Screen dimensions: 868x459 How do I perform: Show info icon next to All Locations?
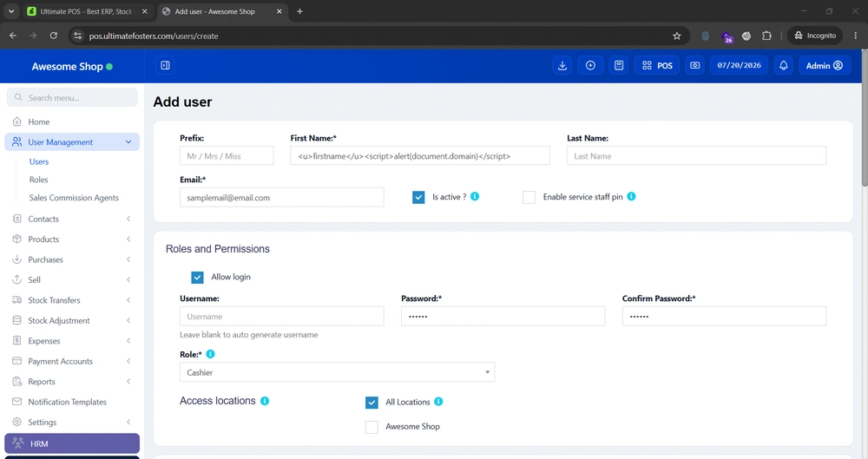(438, 402)
